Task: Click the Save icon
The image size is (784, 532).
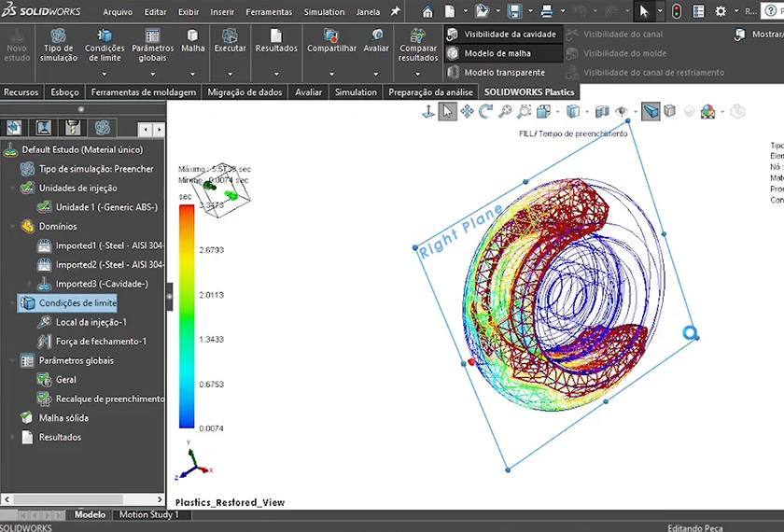Action: click(x=514, y=11)
